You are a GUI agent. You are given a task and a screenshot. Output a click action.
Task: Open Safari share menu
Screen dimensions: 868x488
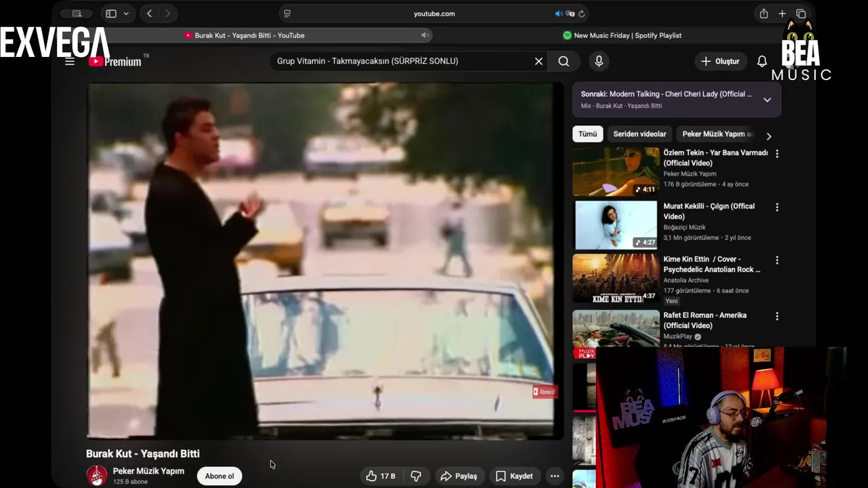(x=764, y=14)
